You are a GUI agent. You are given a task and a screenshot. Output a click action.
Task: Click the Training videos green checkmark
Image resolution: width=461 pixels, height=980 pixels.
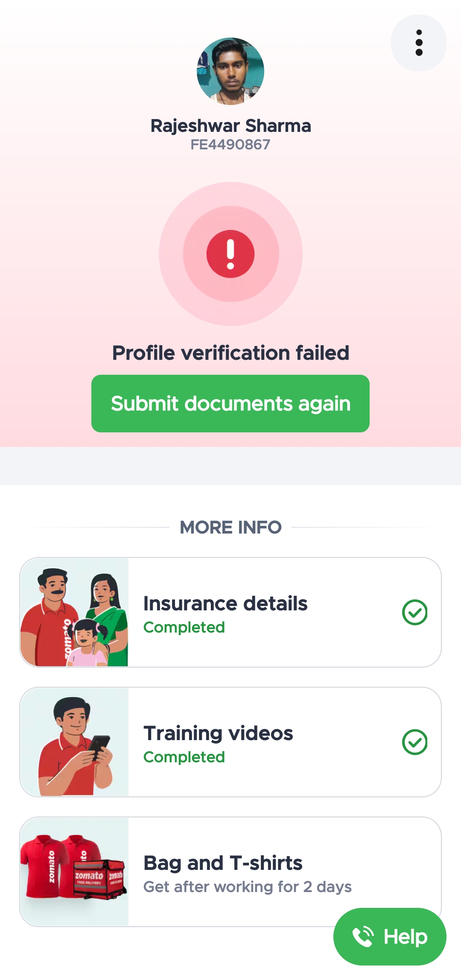click(414, 742)
